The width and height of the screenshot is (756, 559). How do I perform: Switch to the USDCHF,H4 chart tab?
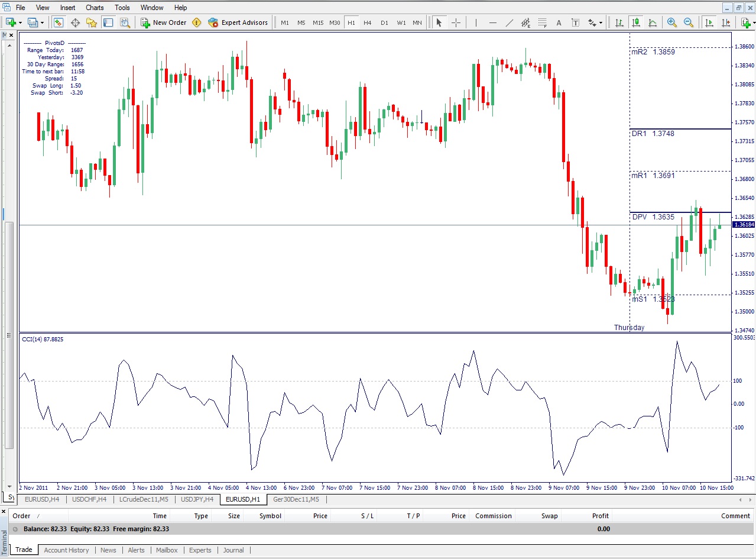pos(89,499)
